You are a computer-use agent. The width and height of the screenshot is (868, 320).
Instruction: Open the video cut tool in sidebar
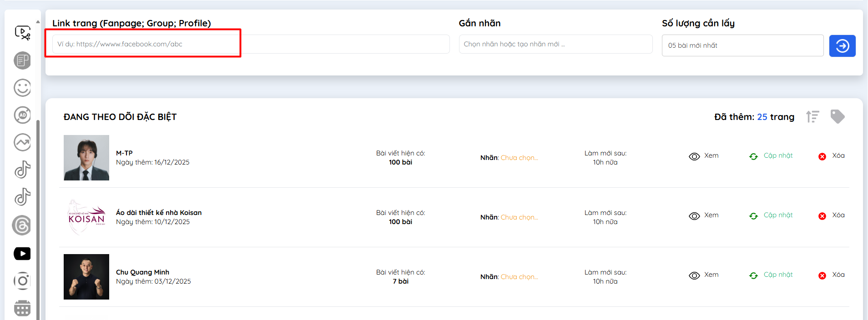pyautogui.click(x=22, y=33)
